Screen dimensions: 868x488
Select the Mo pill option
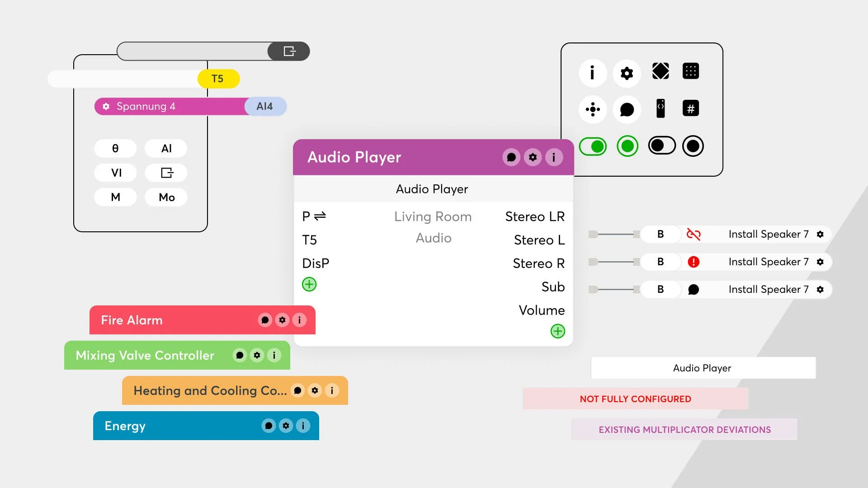coord(166,197)
